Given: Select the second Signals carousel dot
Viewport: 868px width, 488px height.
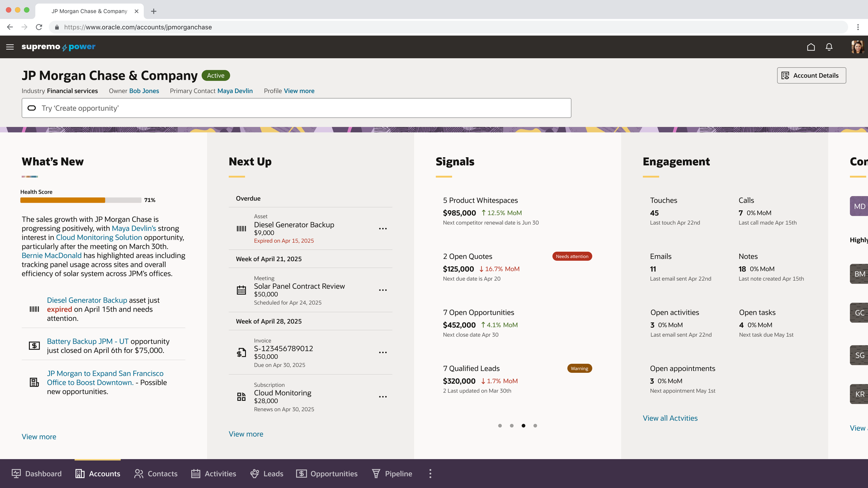Looking at the screenshot, I should tap(512, 426).
